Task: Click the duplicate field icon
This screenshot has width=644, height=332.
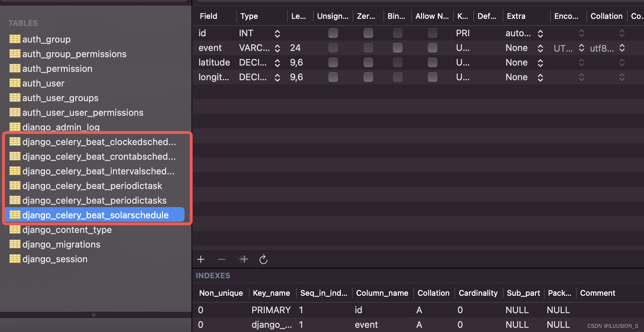Action: 244,259
